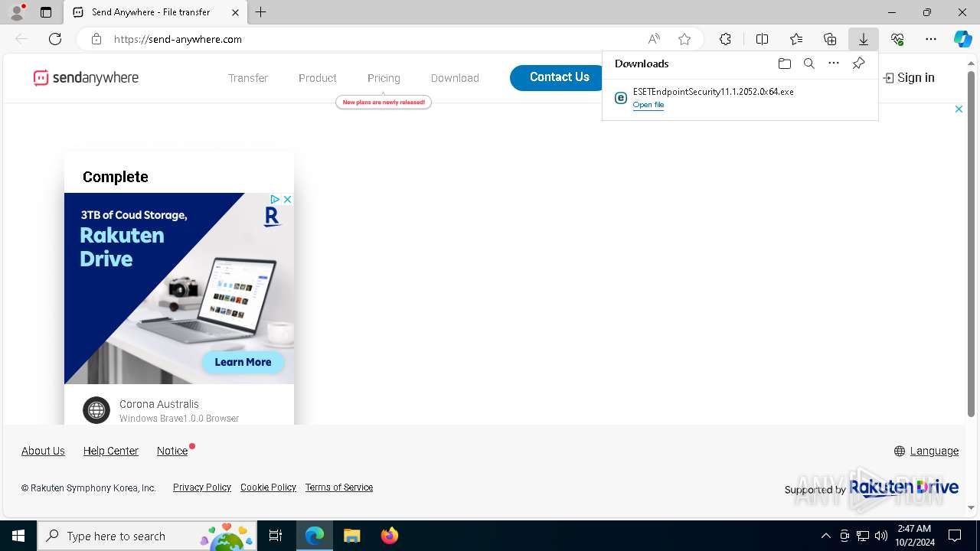The image size is (980, 551).
Task: Open Edge Settings and more menu
Action: click(x=931, y=39)
